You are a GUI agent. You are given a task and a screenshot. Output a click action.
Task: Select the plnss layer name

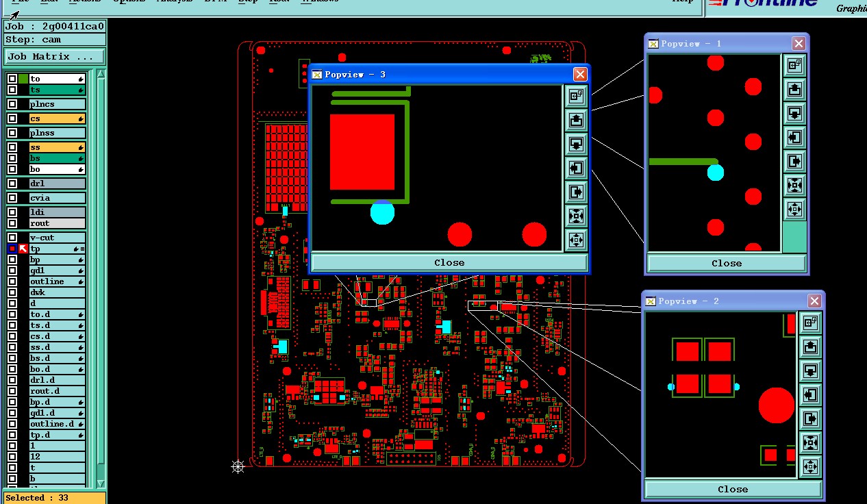(x=58, y=133)
